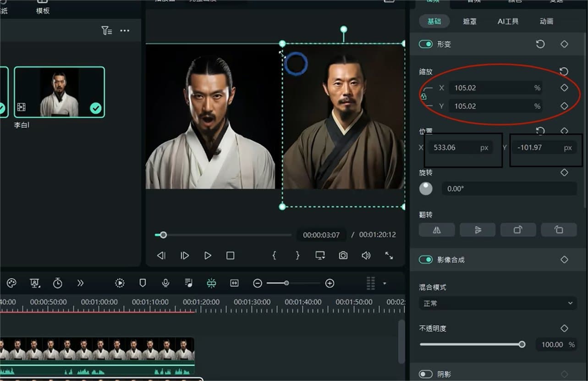Toggle the 阴影 switch on
Image resolution: width=588 pixels, height=381 pixels.
coord(426,374)
